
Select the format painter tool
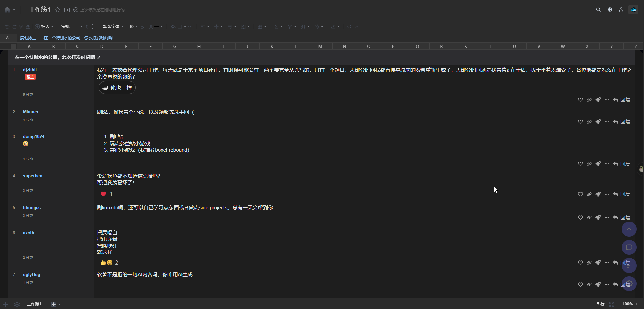click(x=21, y=27)
